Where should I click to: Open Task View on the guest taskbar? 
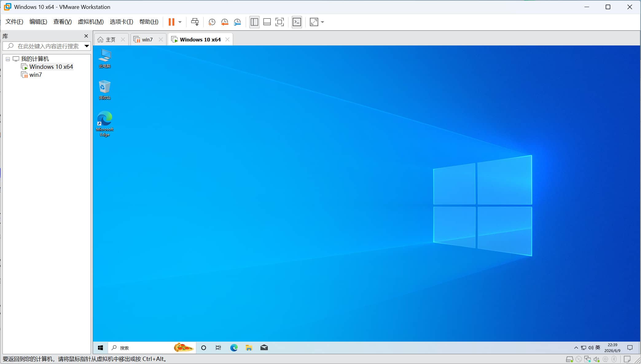[x=218, y=348]
